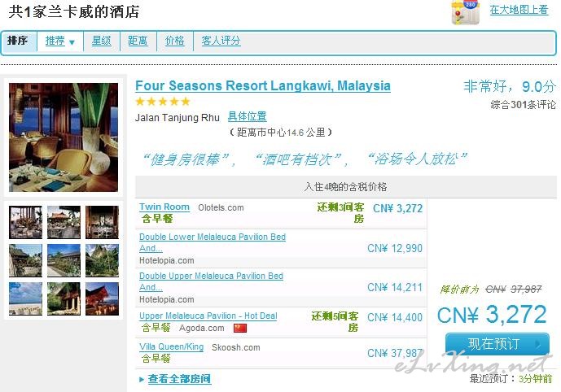
Task: Open the 推荐 sort dropdown arrow
Action: click(72, 42)
